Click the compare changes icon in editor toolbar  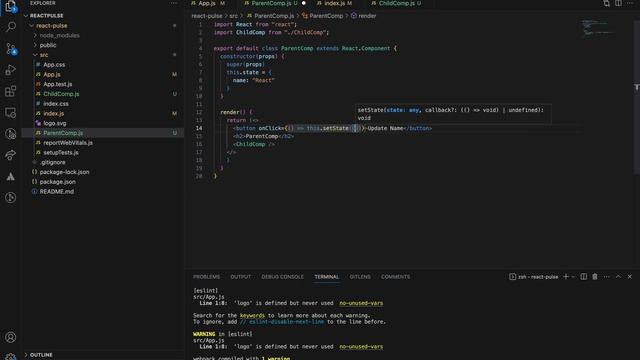tap(607, 3)
